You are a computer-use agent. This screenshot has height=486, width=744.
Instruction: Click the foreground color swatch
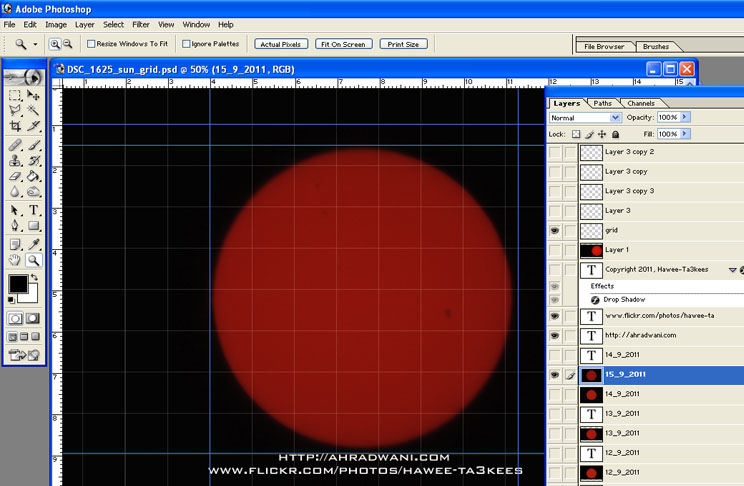point(18,285)
